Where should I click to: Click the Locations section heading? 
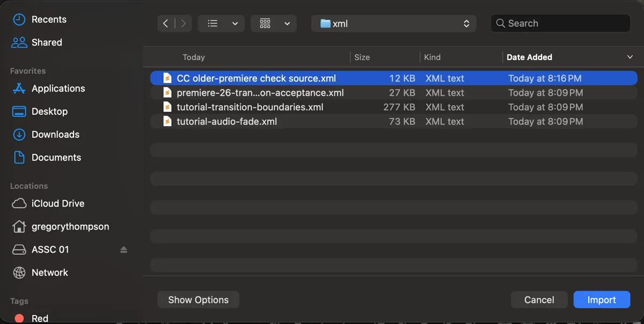coord(29,186)
